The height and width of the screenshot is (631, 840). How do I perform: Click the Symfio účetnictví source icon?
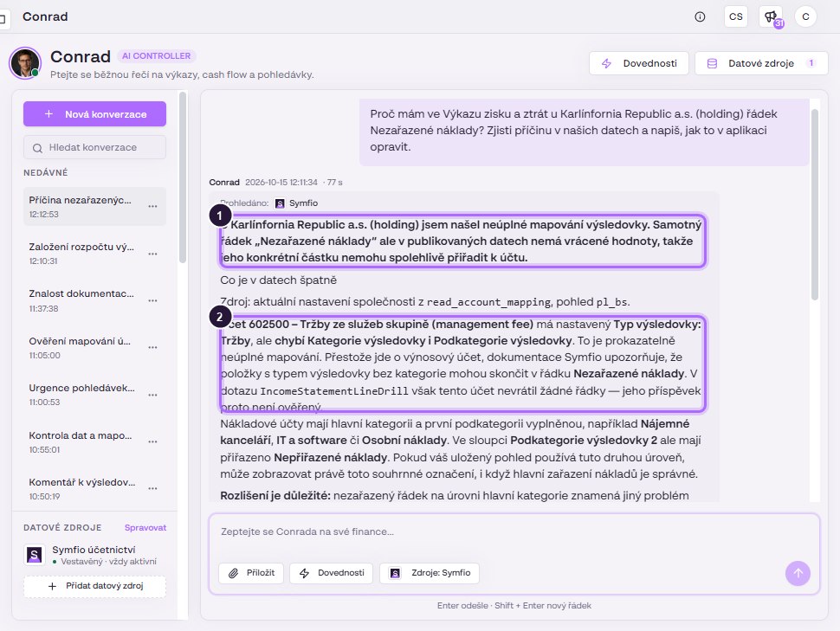pyautogui.click(x=35, y=555)
